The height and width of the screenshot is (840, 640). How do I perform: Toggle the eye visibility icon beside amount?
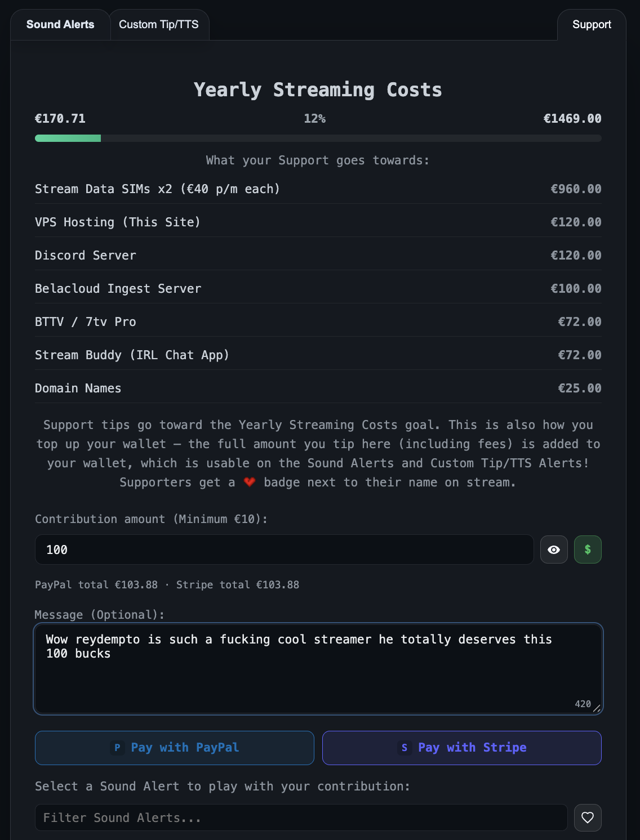click(554, 549)
